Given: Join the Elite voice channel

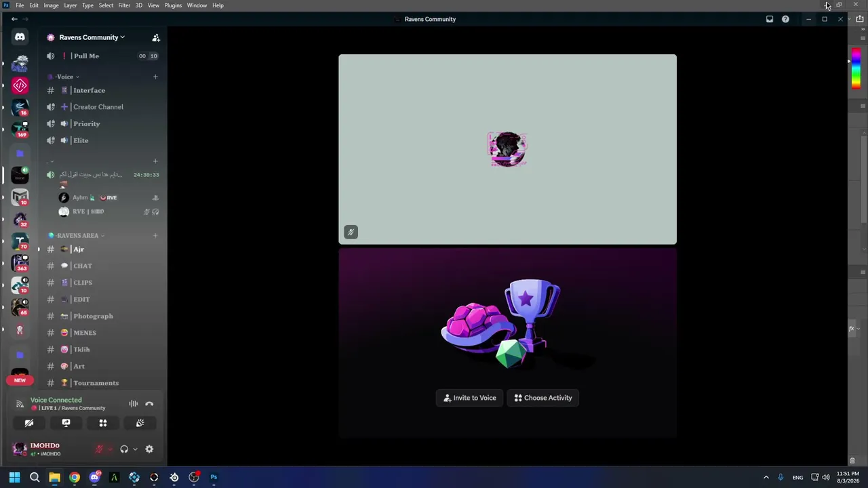Looking at the screenshot, I should point(102,140).
